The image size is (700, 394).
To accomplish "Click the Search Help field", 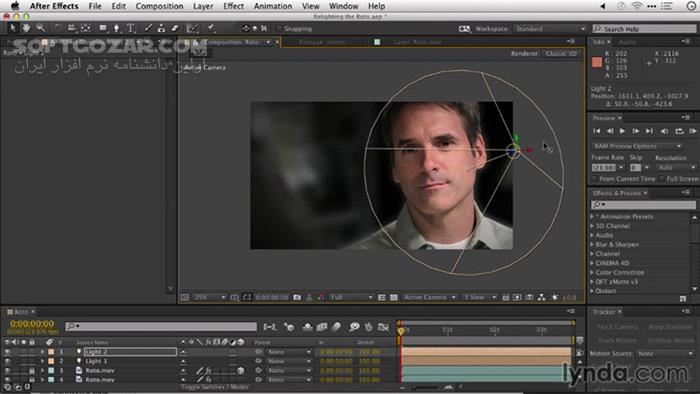I will [x=644, y=29].
